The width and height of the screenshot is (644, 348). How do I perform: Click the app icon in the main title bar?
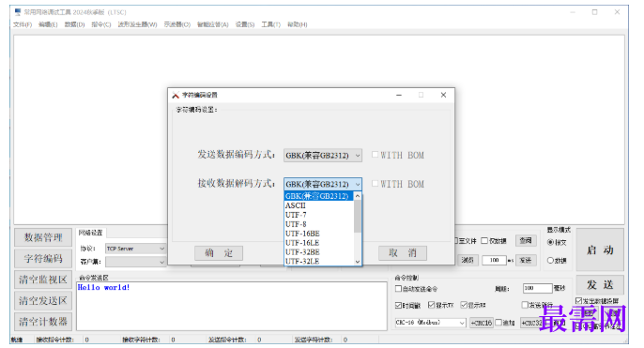pos(18,12)
